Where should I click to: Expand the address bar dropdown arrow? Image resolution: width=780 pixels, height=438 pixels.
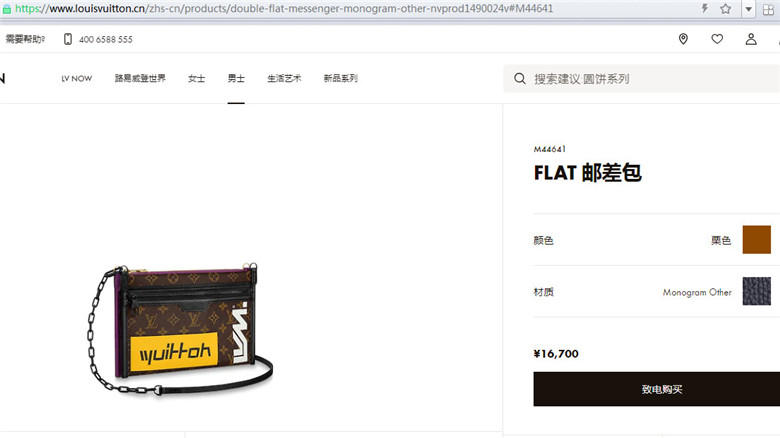point(748,9)
